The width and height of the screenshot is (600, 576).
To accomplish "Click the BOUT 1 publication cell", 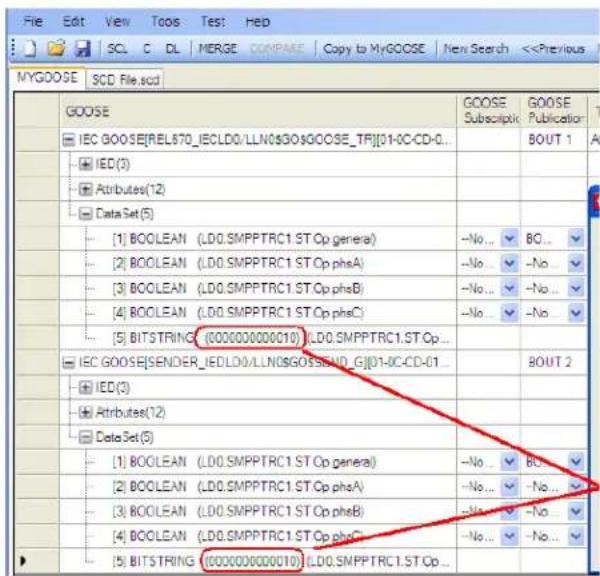I will 553,140.
